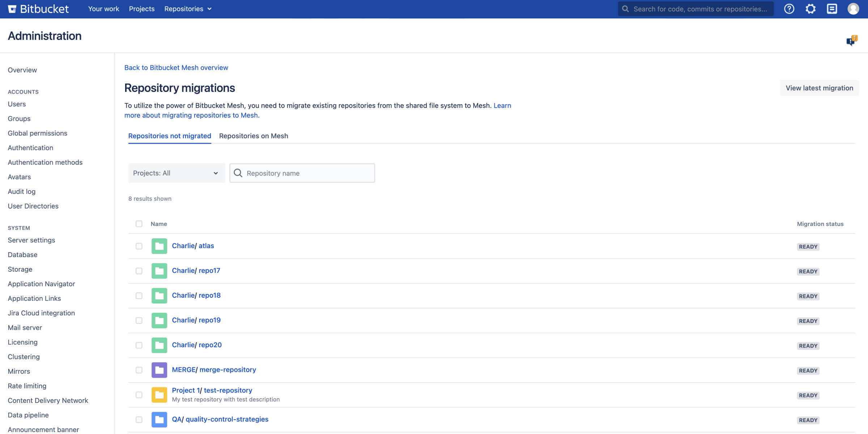Image resolution: width=868 pixels, height=434 pixels.
Task: Click the Bitbucket logo icon
Action: (x=12, y=9)
